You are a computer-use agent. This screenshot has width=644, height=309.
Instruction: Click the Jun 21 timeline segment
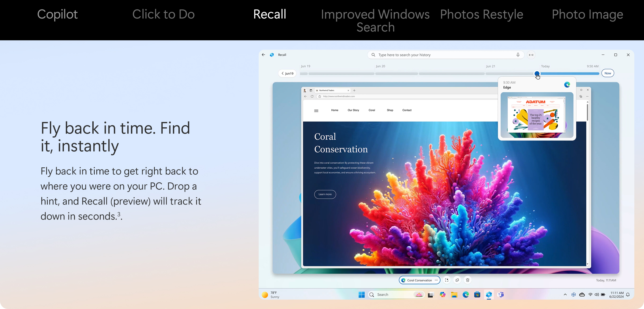509,73
